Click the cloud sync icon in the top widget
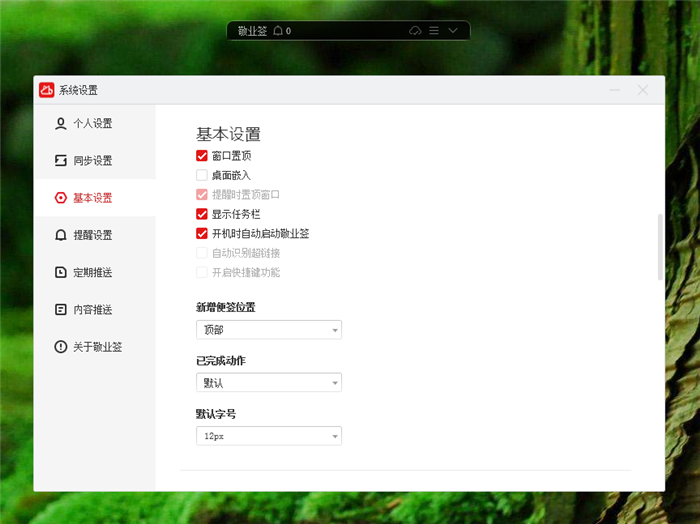700x524 pixels. click(415, 31)
